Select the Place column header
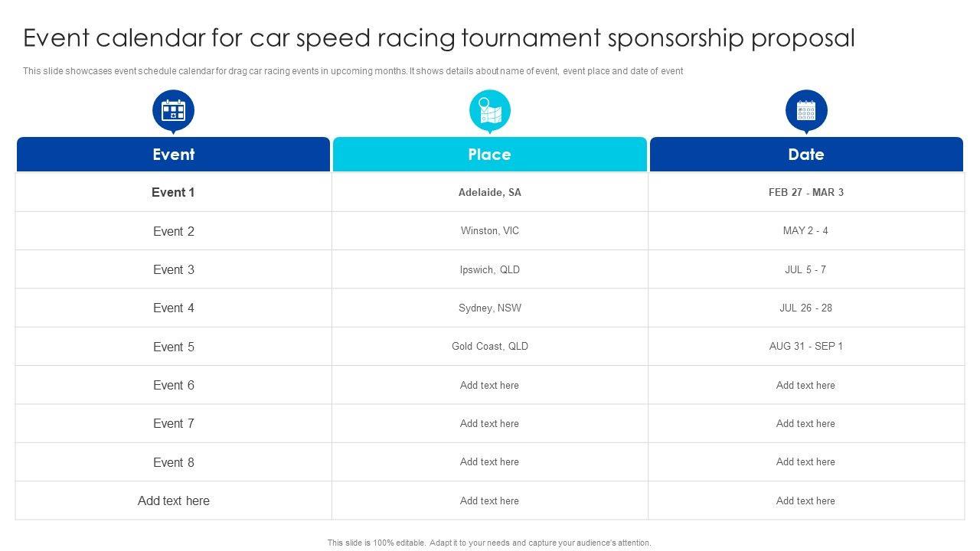The image size is (980, 551). [x=489, y=155]
